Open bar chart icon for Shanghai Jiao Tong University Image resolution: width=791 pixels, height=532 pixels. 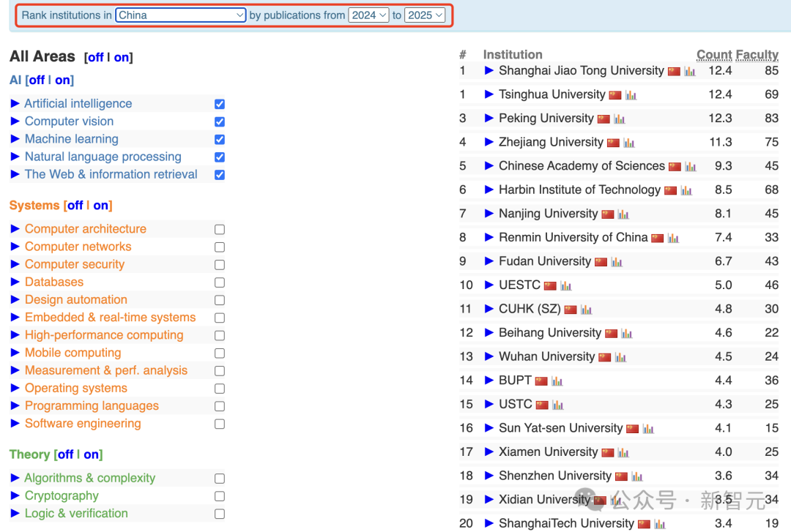(x=690, y=72)
